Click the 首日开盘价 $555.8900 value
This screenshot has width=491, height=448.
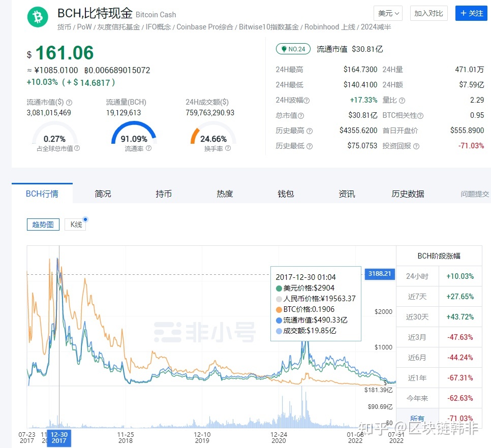[x=467, y=131]
